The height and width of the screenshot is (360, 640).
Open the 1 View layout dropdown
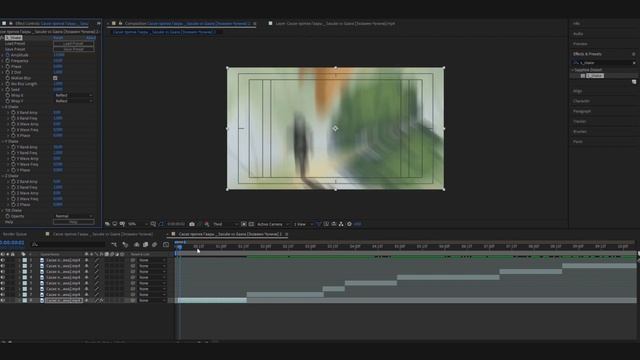point(303,224)
